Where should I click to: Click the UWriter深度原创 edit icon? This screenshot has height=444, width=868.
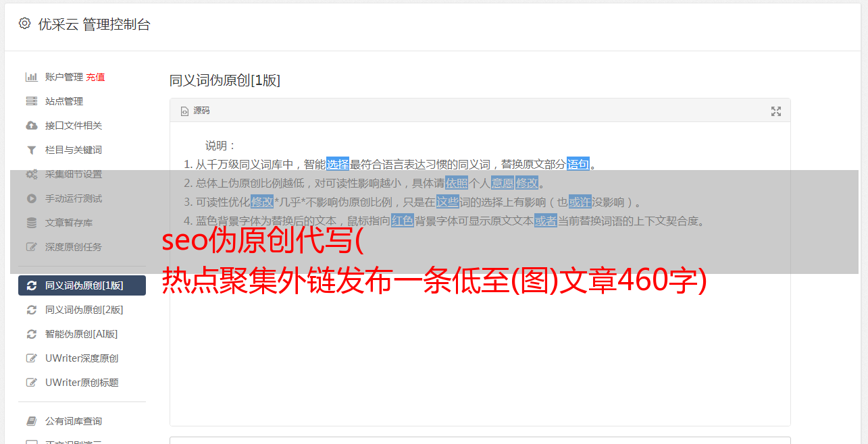31,358
